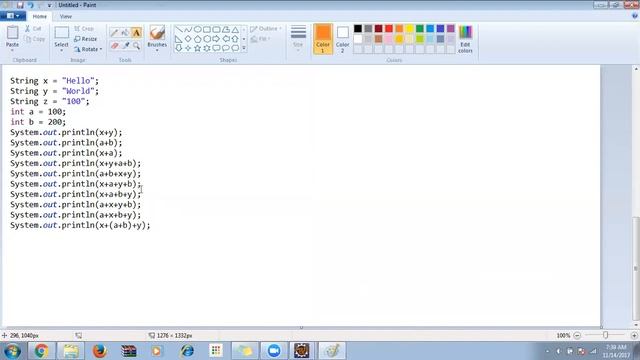Click the Brushes tool icon
640x360 pixels.
157,32
